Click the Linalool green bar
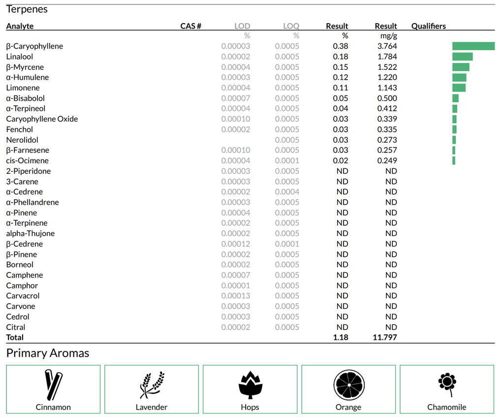Image resolution: width=504 pixels, height=420 pixels. (462, 57)
